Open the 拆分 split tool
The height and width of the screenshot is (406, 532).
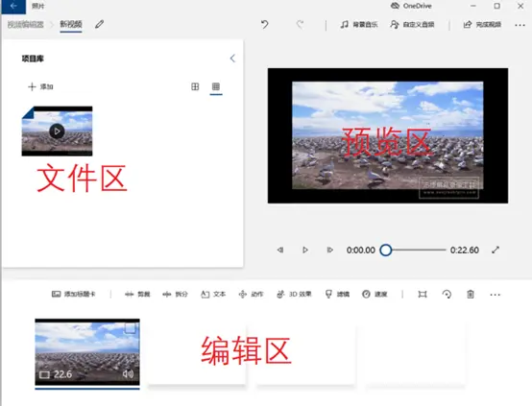pos(175,294)
